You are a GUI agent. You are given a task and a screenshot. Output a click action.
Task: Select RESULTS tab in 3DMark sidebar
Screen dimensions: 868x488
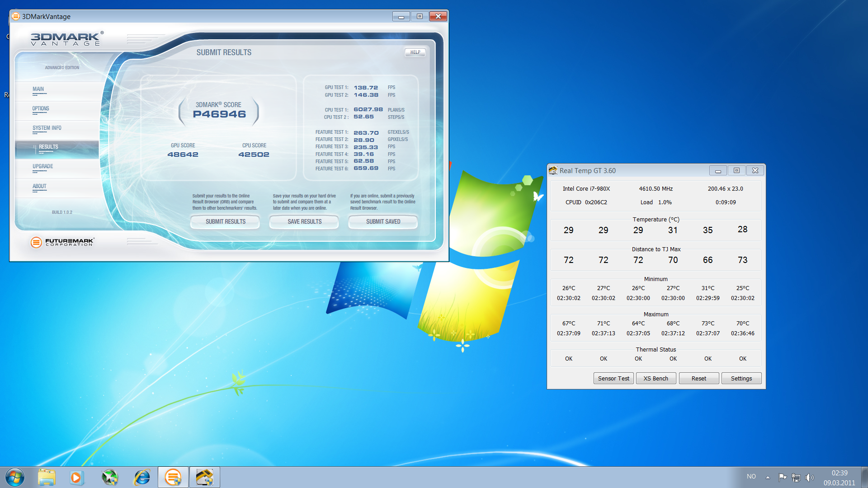(57, 149)
